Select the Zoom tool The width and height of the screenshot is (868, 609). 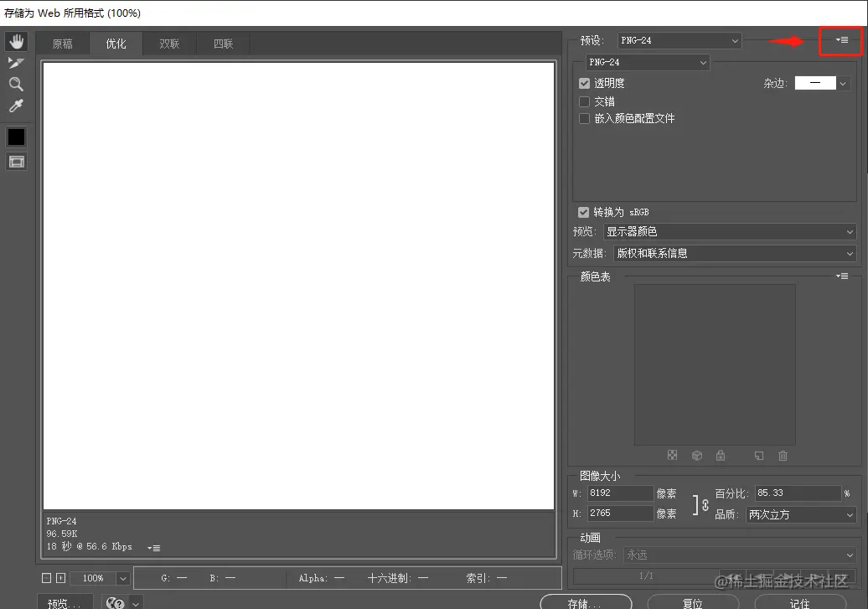click(17, 84)
